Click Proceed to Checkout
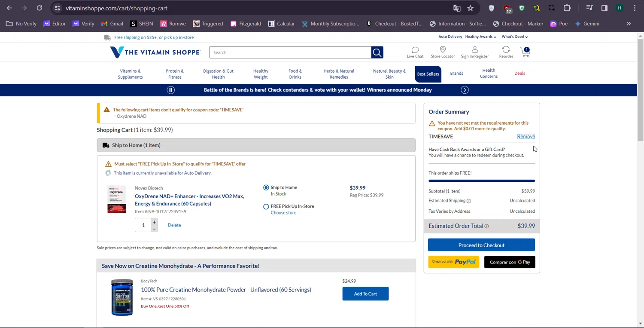The image size is (644, 328). pos(481,245)
